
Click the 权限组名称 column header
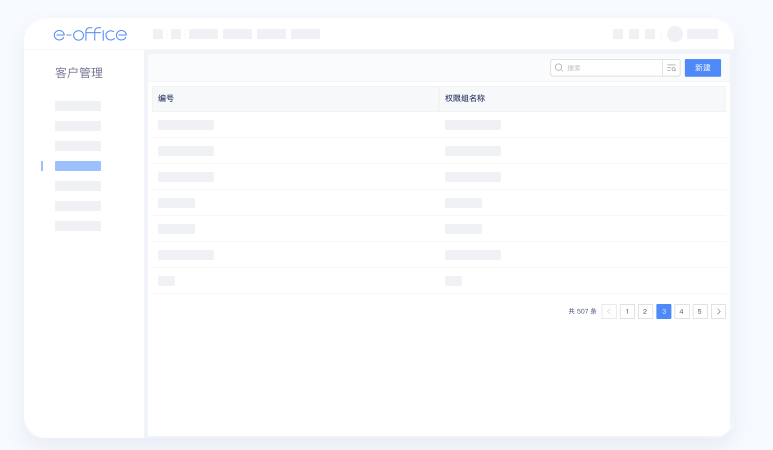(x=465, y=98)
